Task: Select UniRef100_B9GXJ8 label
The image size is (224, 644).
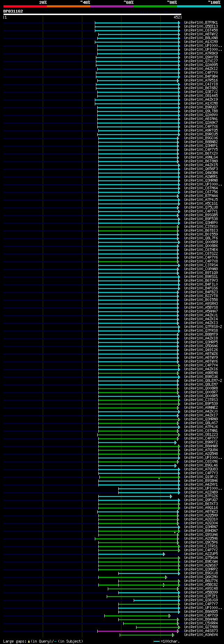Action: click(201, 573)
